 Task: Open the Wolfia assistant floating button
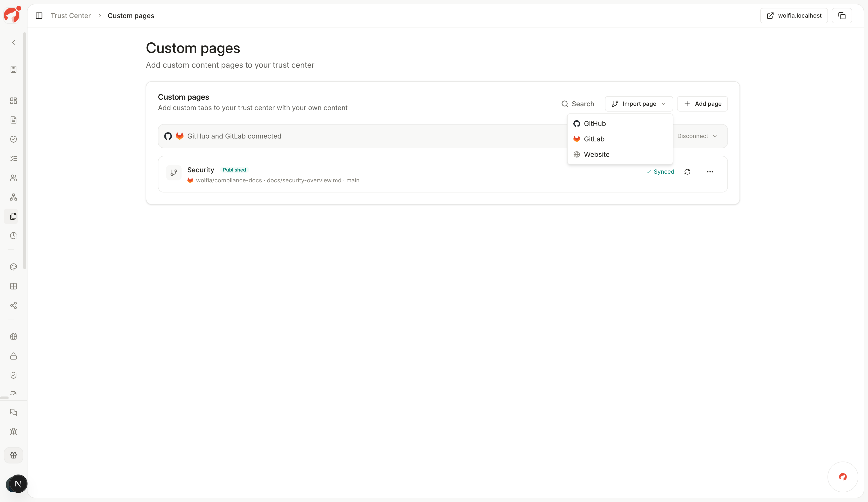[842, 477]
